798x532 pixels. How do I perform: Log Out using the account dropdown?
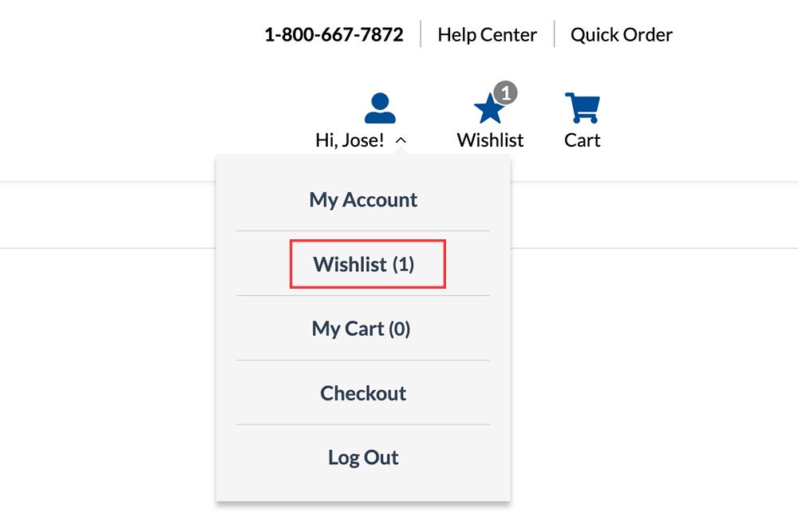[363, 458]
